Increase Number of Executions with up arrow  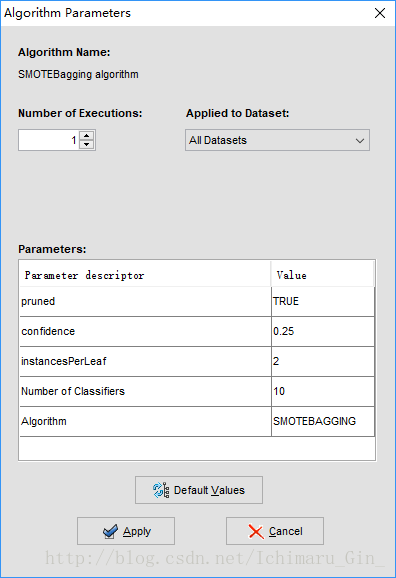pos(87,136)
